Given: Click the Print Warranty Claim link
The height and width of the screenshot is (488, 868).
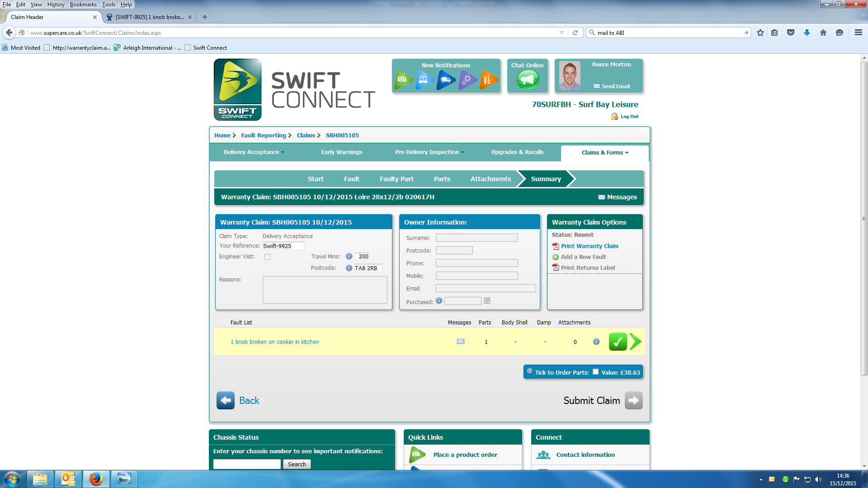Looking at the screenshot, I should click(589, 246).
